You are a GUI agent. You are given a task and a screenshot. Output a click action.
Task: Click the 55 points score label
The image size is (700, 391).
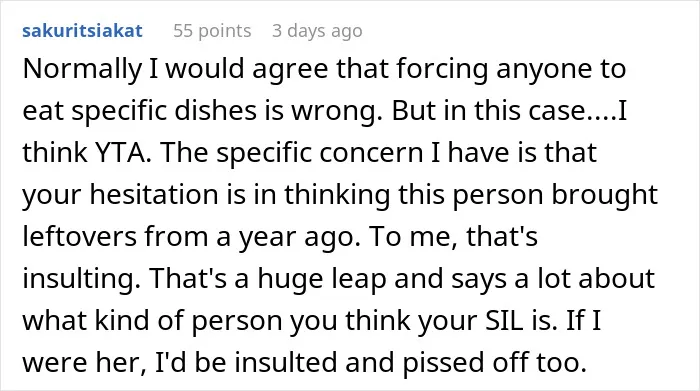(212, 31)
